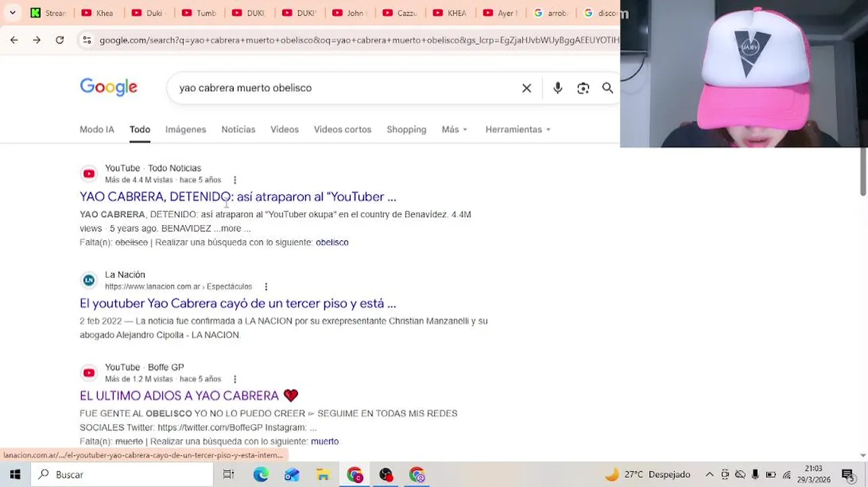Open the Videos results tab
Screen dimensions: 868x487
pos(285,129)
